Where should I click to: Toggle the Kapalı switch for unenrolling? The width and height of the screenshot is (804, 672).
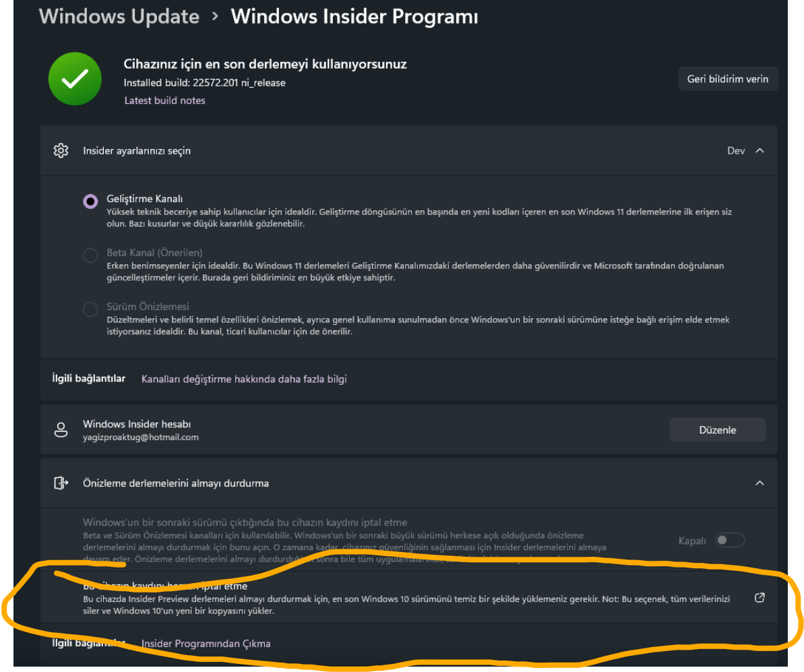(x=730, y=540)
